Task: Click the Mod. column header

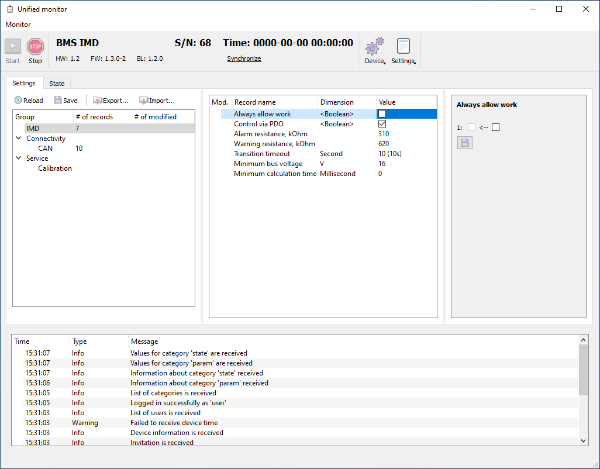Action: [220, 102]
